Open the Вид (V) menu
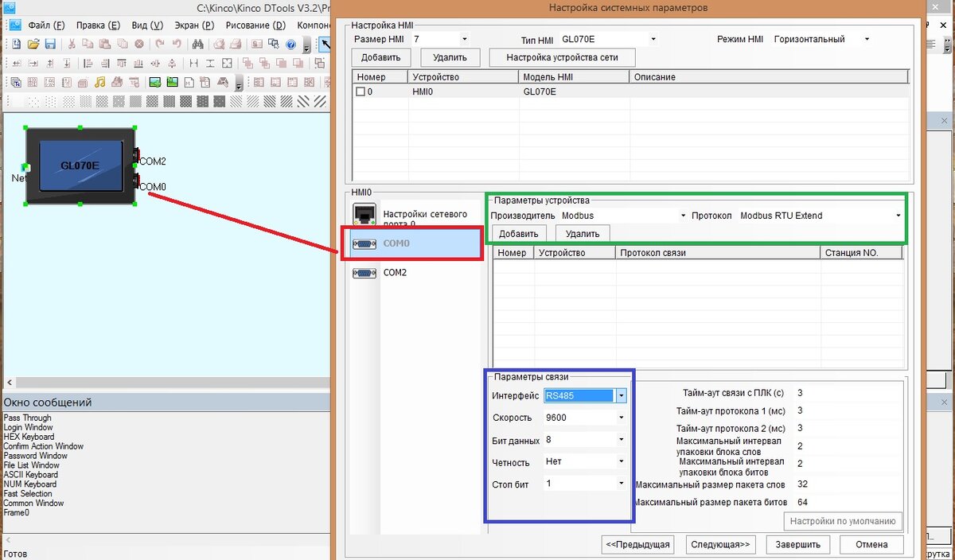This screenshot has width=955, height=560. 146,25
